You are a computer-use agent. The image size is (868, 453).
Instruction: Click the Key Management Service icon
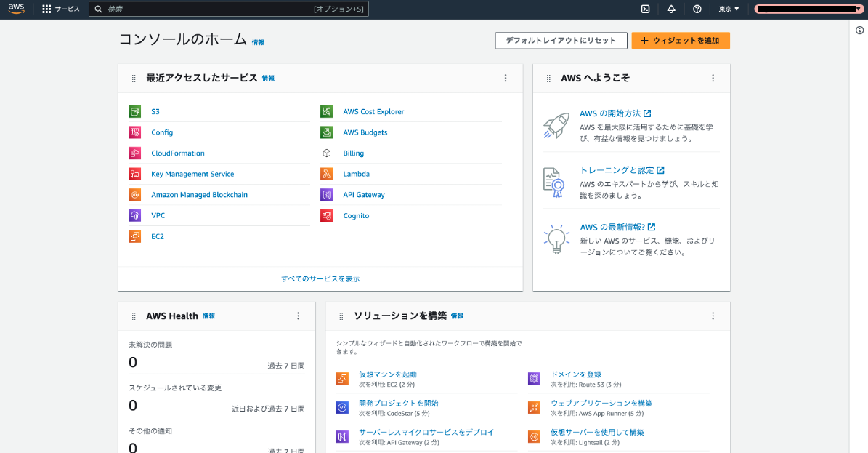tap(134, 174)
